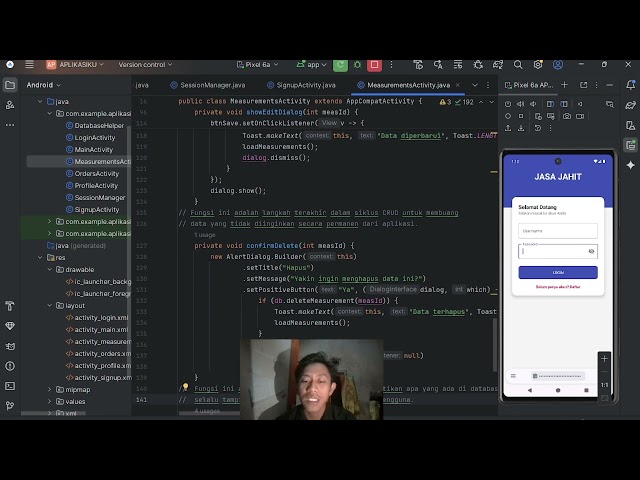640x480 pixels.
Task: Open the Android project view dropdown
Action: [x=44, y=85]
